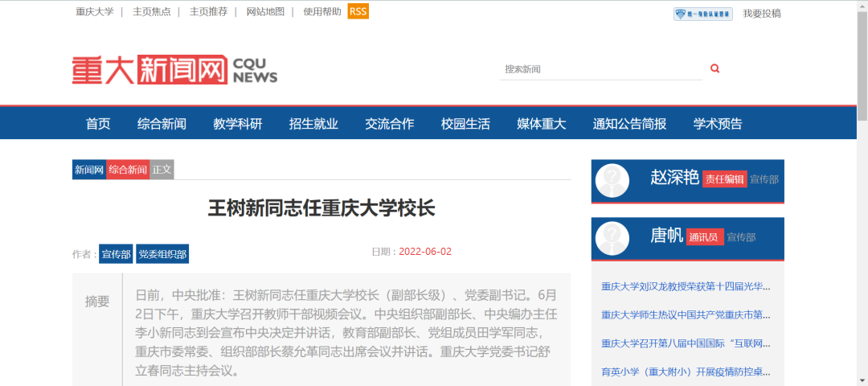868x386 pixels.
Task: Click the 通讯员 red badge
Action: pyautogui.click(x=706, y=237)
